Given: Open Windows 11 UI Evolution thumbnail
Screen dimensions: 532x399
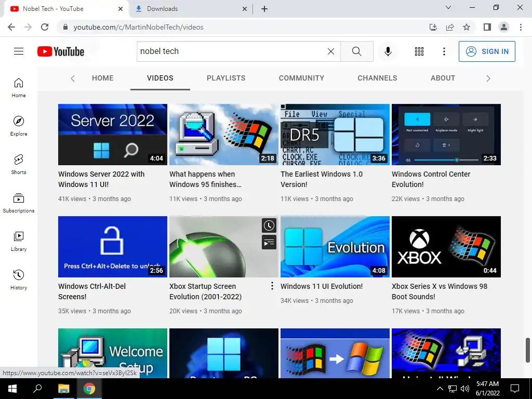Looking at the screenshot, I should [x=335, y=247].
